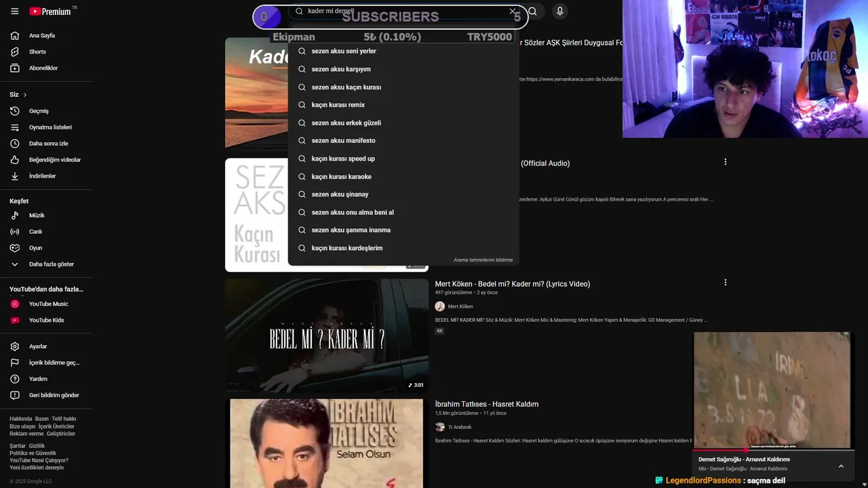The width and height of the screenshot is (868, 488).
Task: Open Yardım help icon
Action: coord(14,379)
